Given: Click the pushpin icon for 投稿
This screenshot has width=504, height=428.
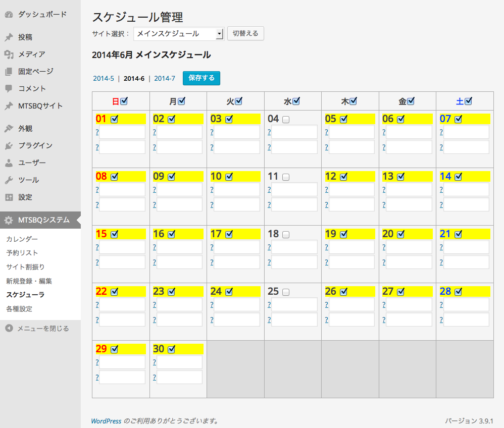Looking at the screenshot, I should point(9,37).
